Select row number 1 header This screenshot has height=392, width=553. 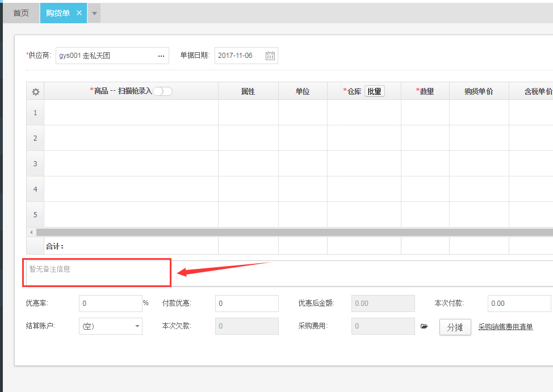(35, 112)
